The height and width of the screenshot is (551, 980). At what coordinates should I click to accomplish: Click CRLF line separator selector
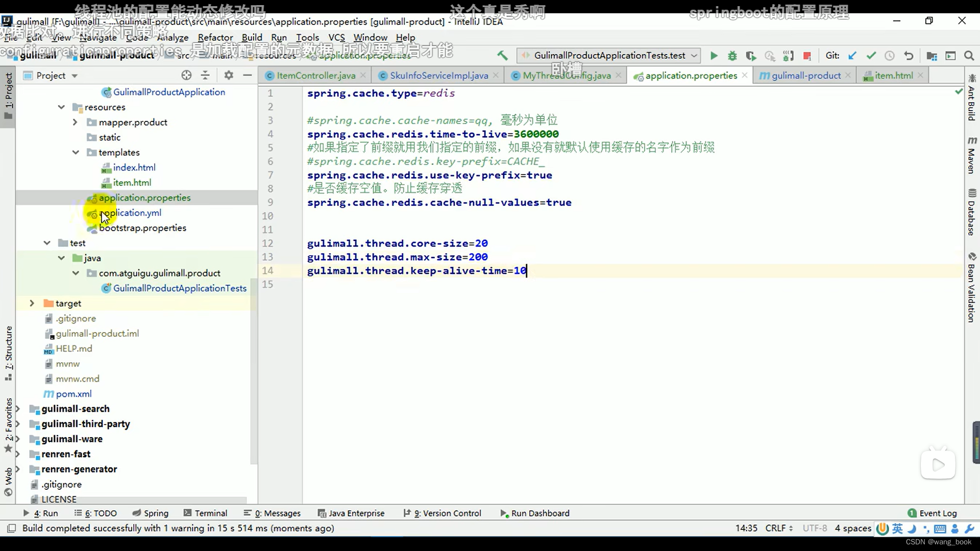(x=779, y=528)
